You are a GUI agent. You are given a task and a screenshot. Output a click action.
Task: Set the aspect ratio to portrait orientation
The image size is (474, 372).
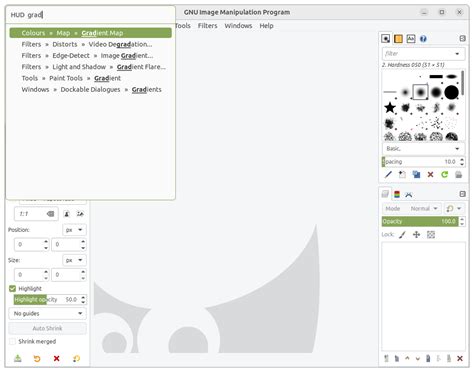pos(67,214)
